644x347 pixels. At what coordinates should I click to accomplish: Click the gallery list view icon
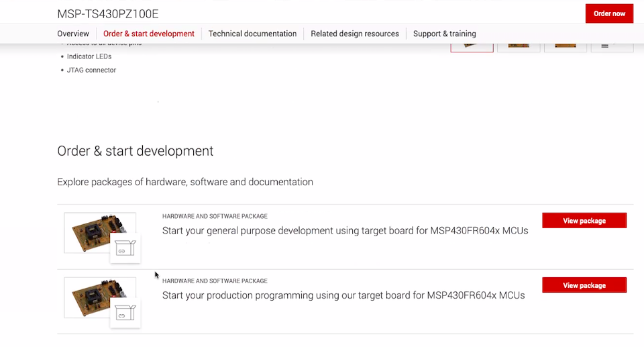coord(612,46)
